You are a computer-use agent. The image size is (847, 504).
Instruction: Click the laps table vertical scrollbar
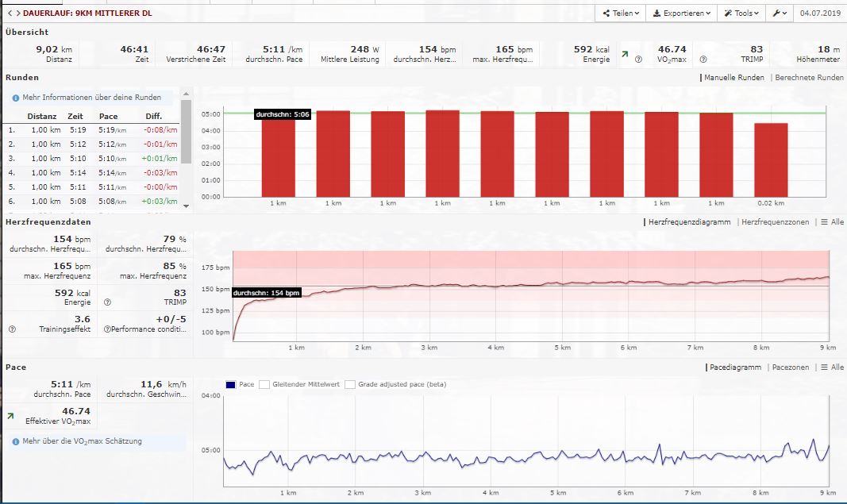click(x=186, y=133)
